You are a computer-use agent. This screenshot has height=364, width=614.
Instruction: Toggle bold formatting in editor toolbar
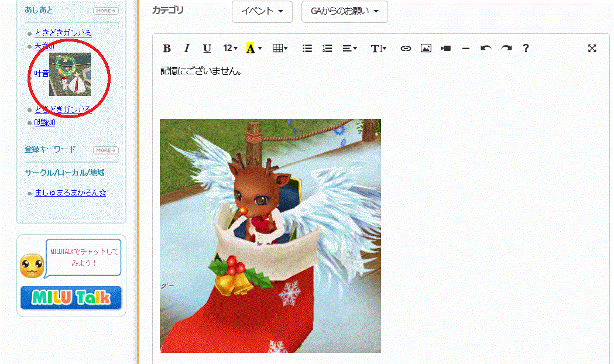coord(167,49)
